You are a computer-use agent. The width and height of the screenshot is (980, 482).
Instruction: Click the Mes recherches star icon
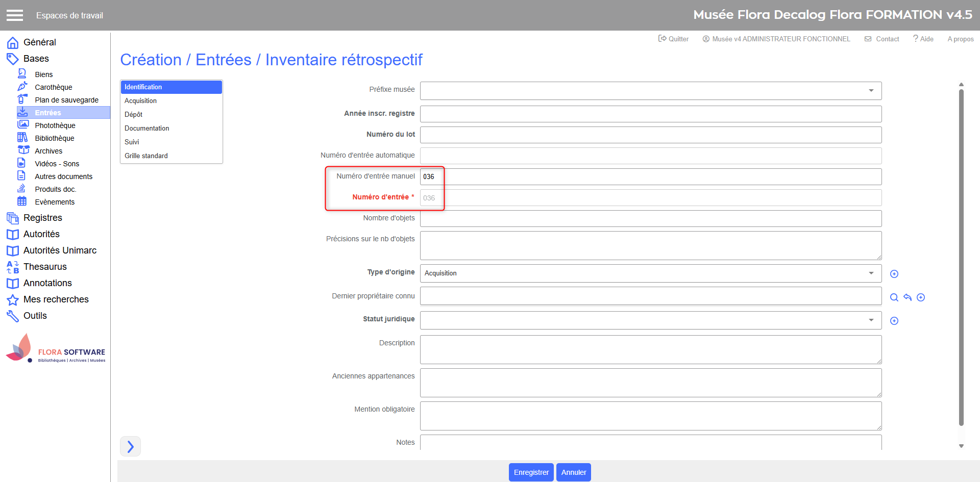tap(13, 299)
